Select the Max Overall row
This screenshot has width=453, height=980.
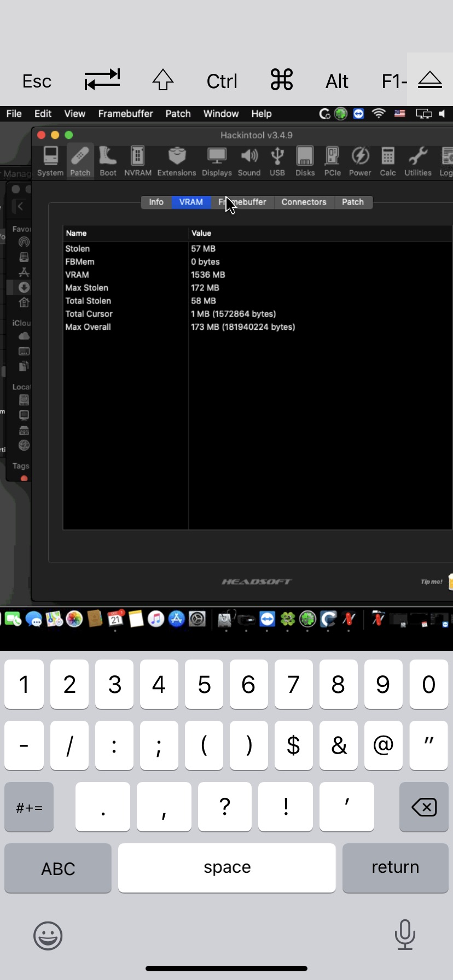(x=258, y=327)
